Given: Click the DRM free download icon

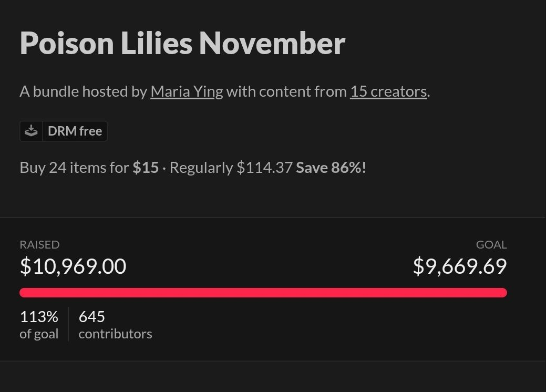Looking at the screenshot, I should tap(31, 131).
